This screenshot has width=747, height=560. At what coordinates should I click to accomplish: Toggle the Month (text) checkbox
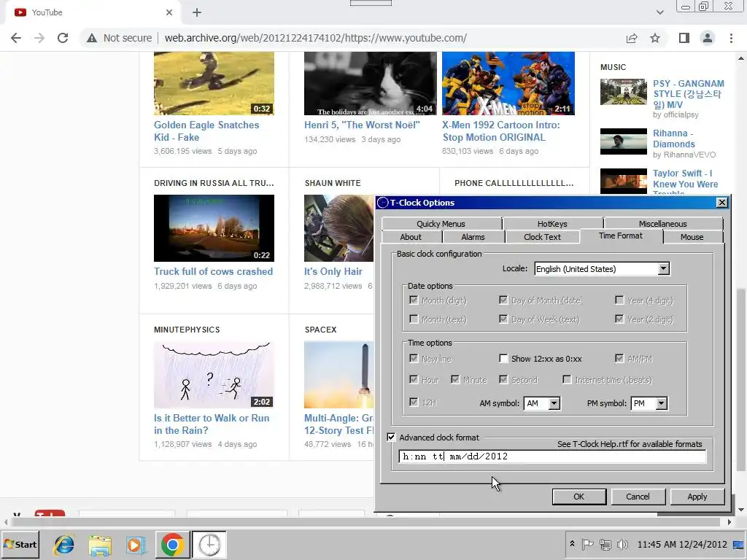pyautogui.click(x=414, y=319)
